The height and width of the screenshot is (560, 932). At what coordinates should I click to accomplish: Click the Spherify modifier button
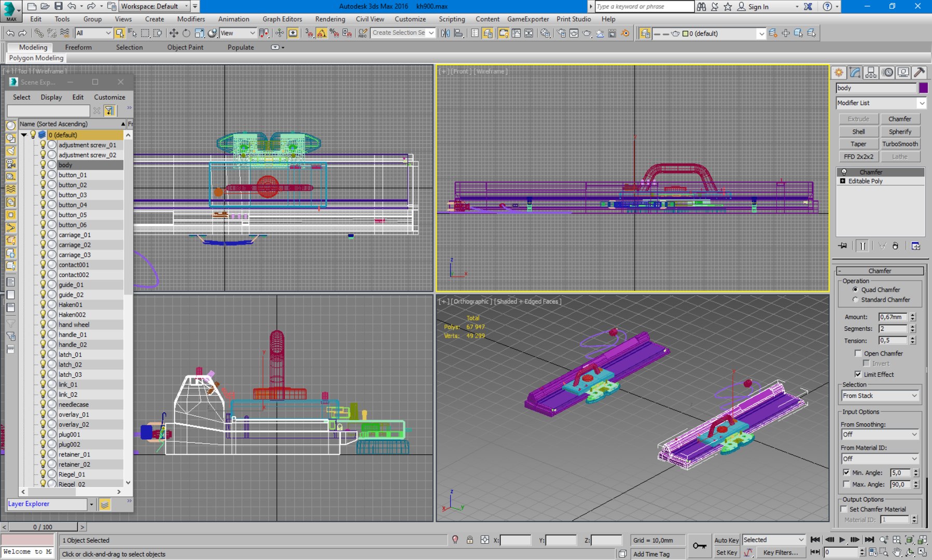pos(900,132)
